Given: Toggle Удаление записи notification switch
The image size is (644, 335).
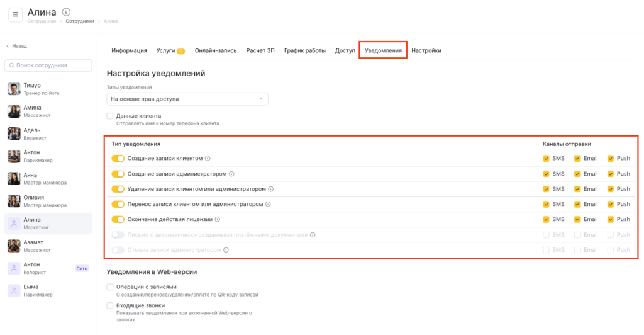Looking at the screenshot, I should pyautogui.click(x=118, y=189).
